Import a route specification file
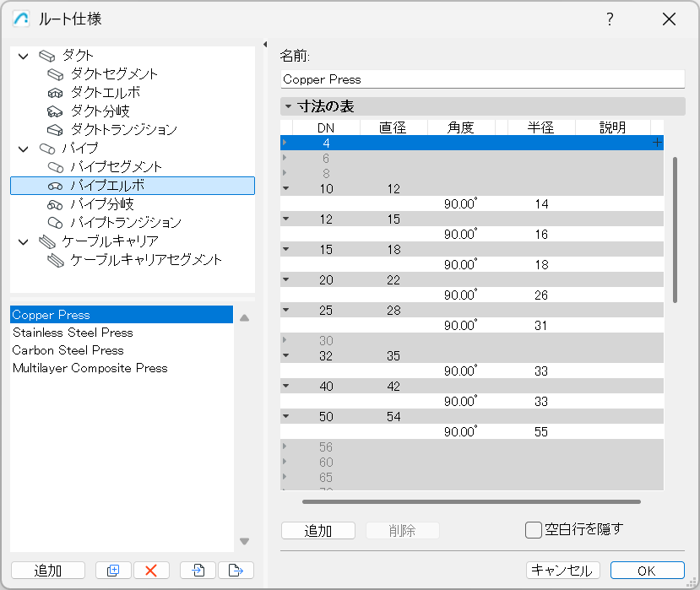Viewport: 700px width, 590px height. point(198,570)
